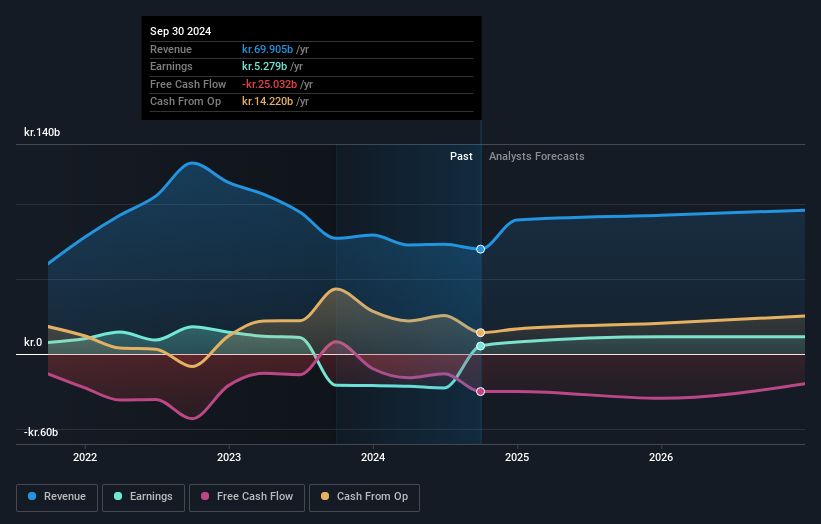
Task: Click the Past section label
Action: click(461, 157)
